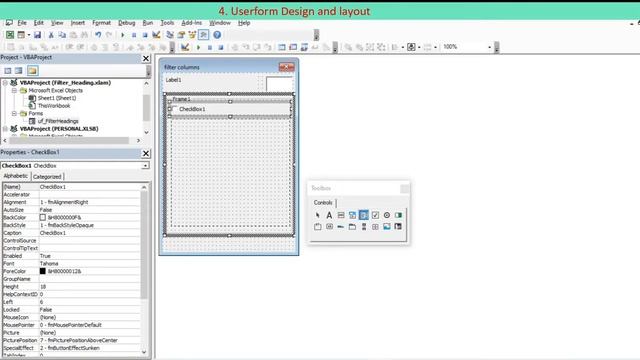640x360 pixels.
Task: Click the Copy icon in Standard toolbar
Action: click(62, 35)
